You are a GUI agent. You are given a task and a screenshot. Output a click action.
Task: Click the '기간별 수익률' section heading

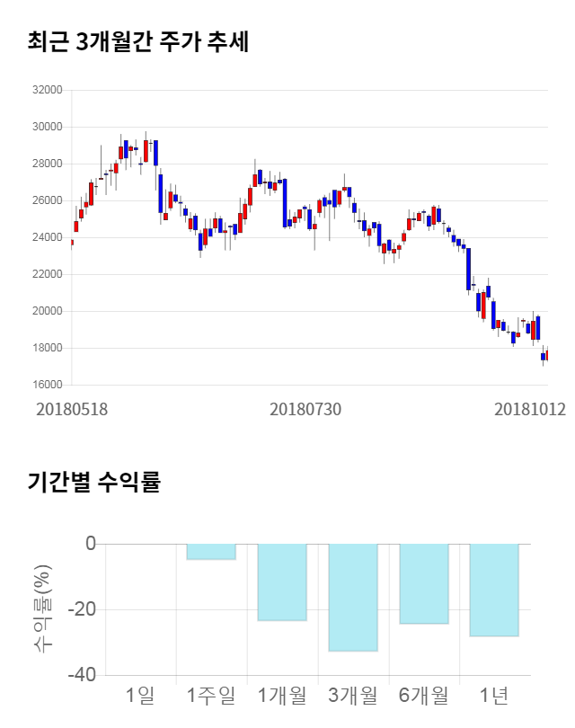pyautogui.click(x=94, y=482)
